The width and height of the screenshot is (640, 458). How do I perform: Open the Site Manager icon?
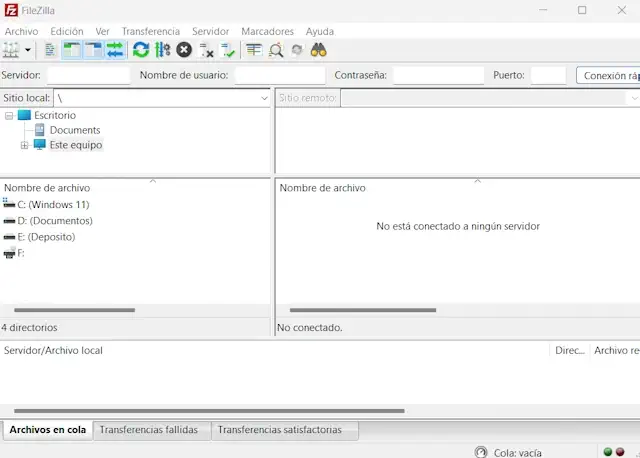tap(11, 50)
